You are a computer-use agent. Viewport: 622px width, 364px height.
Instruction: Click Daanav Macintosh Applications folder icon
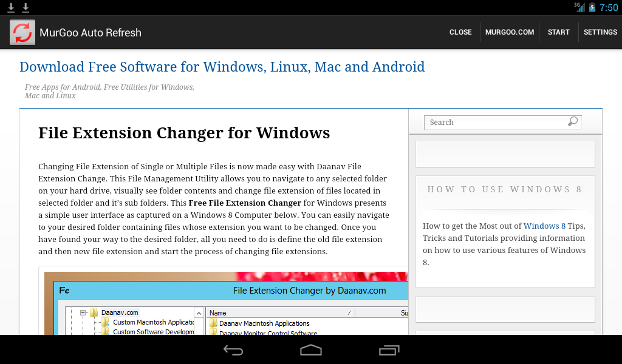point(213,323)
